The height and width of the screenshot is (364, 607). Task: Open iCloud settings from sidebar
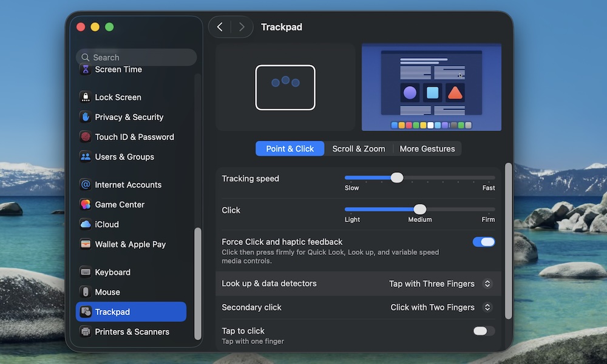(x=106, y=224)
